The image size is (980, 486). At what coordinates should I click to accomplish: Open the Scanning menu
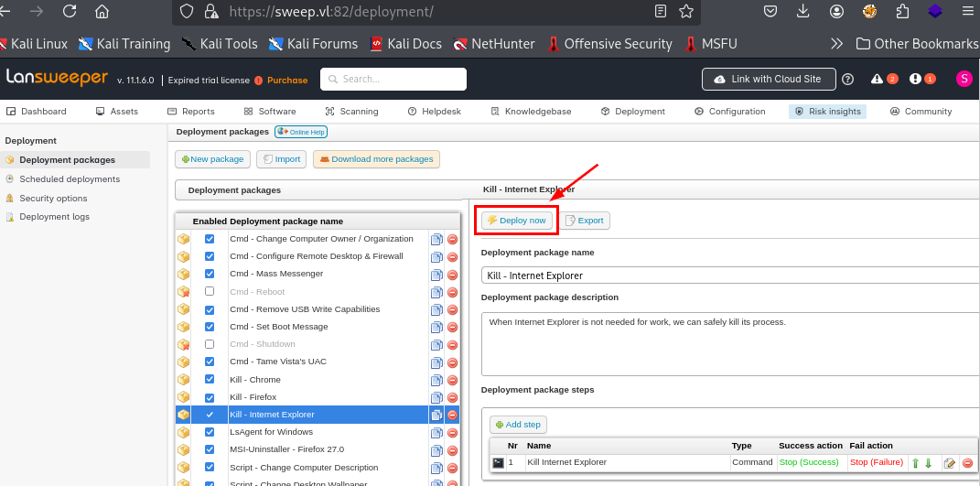click(350, 112)
